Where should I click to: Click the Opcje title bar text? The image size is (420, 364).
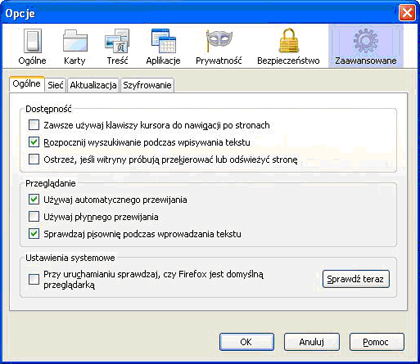pyautogui.click(x=20, y=14)
